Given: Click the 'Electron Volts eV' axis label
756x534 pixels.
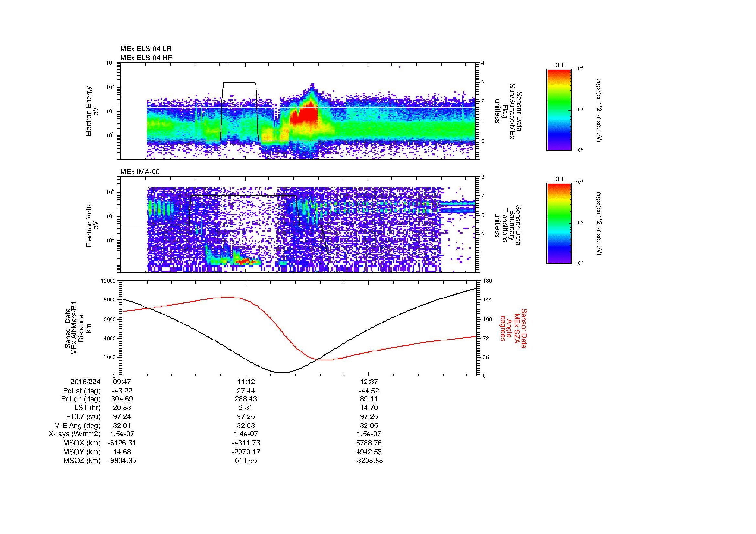Looking at the screenshot, I should (92, 225).
